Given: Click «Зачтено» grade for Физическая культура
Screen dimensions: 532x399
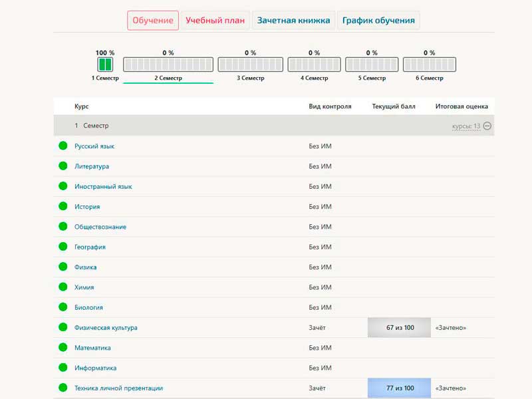Looking at the screenshot, I should (451, 328).
